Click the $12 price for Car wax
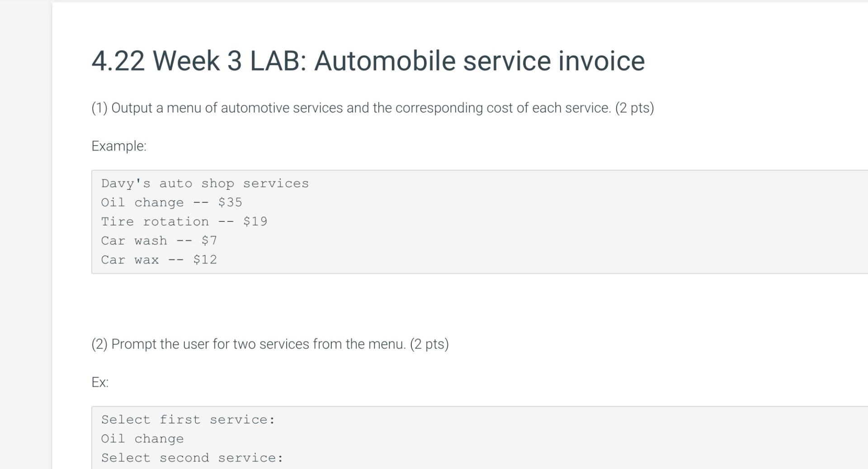This screenshot has height=469, width=868. click(x=205, y=260)
